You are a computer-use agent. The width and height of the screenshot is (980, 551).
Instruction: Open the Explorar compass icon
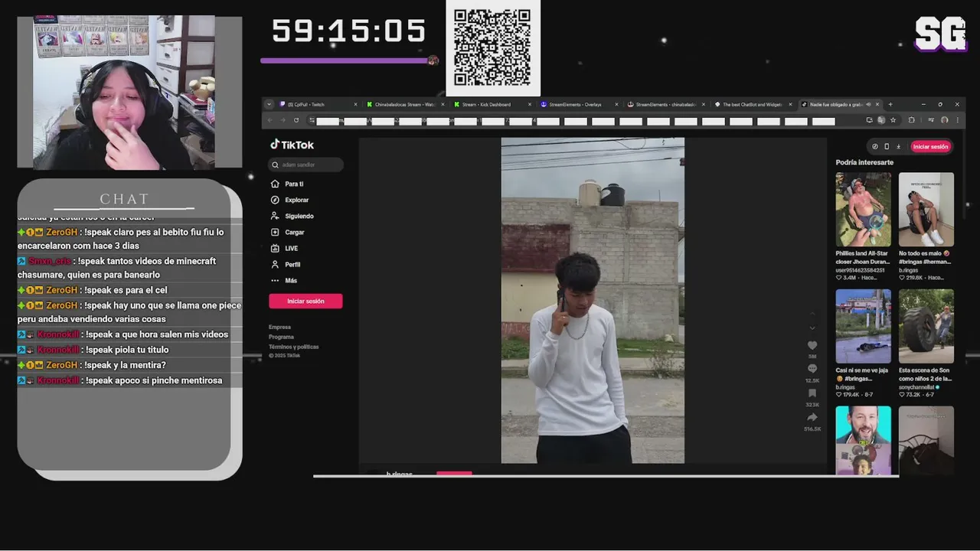tap(275, 200)
